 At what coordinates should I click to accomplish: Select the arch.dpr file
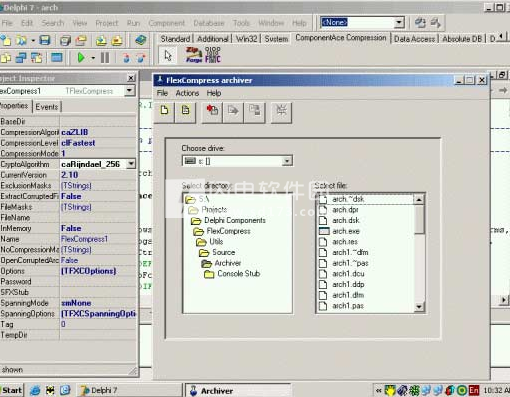(x=345, y=210)
